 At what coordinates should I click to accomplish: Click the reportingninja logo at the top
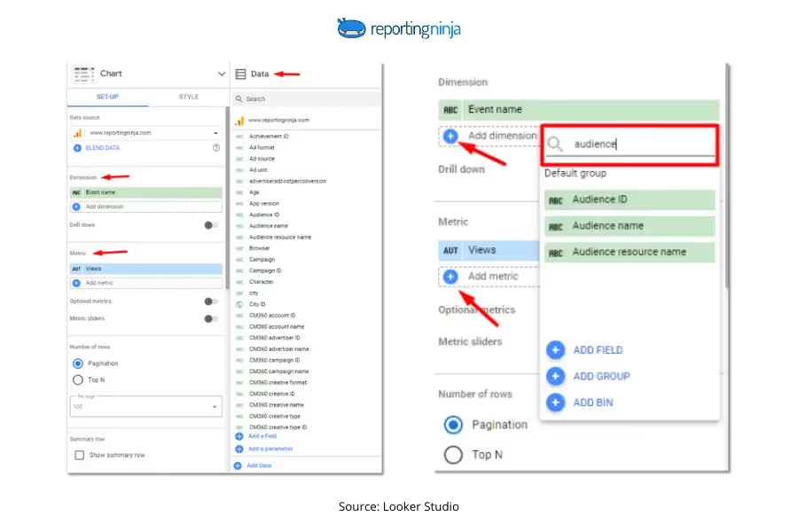399,28
